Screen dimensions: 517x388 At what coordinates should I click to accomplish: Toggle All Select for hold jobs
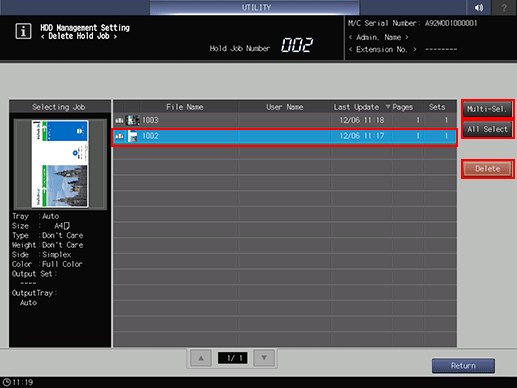pos(487,129)
